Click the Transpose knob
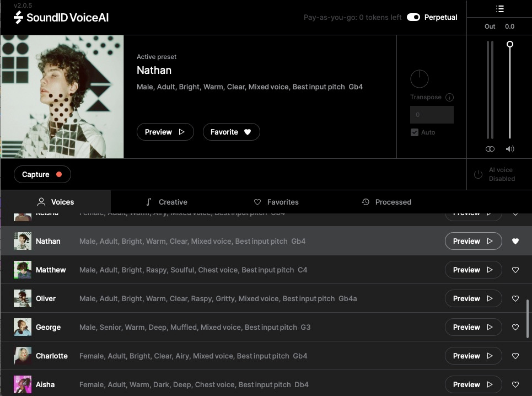Viewport: 532px width, 396px height. coord(420,79)
